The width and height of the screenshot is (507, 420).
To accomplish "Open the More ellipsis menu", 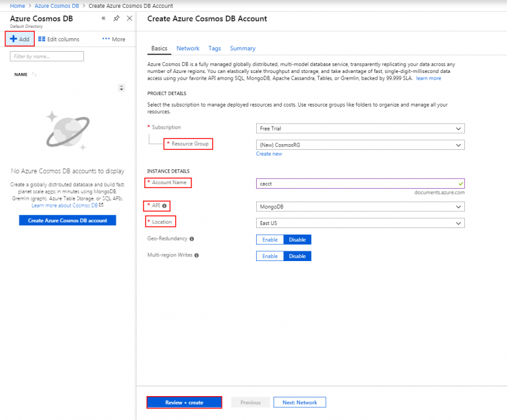I will 114,39.
